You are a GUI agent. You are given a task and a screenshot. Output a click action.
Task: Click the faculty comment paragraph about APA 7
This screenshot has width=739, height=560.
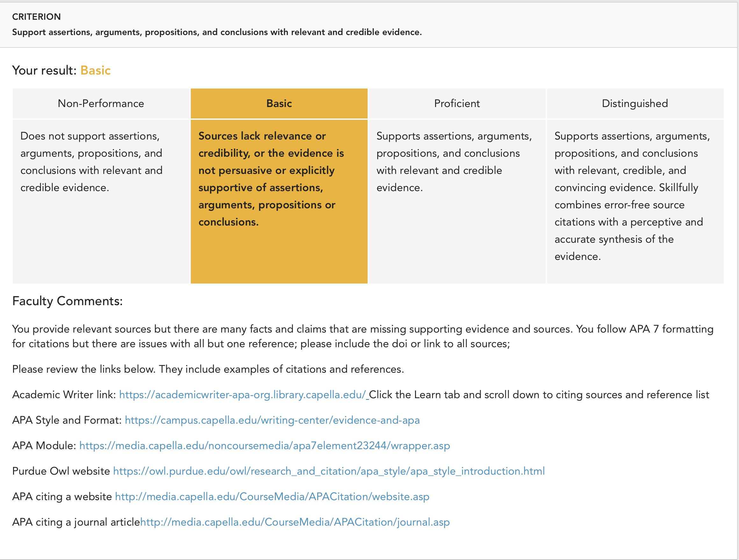click(363, 336)
